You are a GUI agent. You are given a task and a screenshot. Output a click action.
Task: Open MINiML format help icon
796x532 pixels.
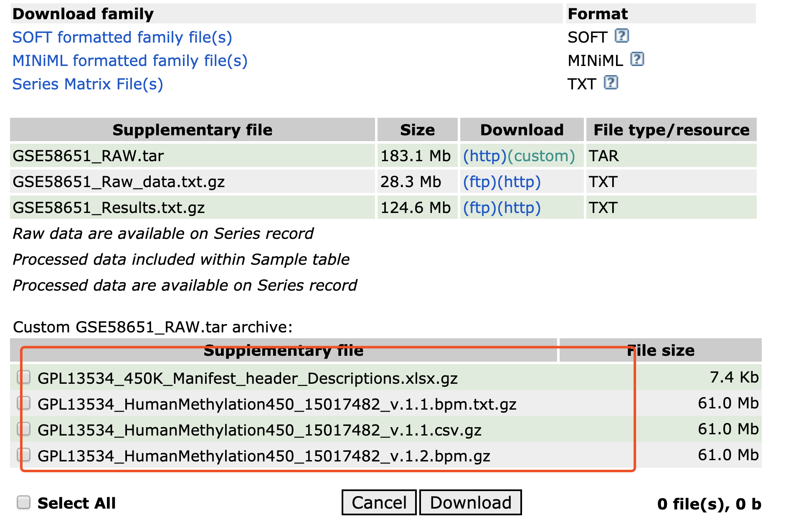[637, 60]
